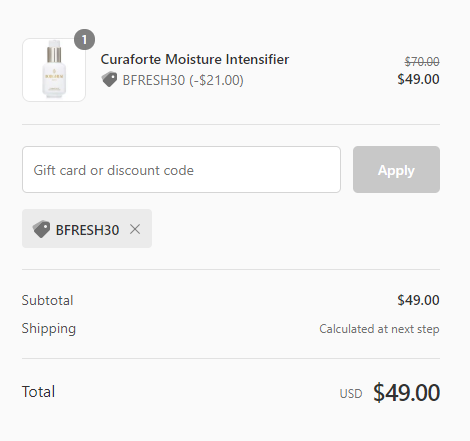The height and width of the screenshot is (441, 470).
Task: Click the Calculated at next step text
Action: click(x=379, y=329)
